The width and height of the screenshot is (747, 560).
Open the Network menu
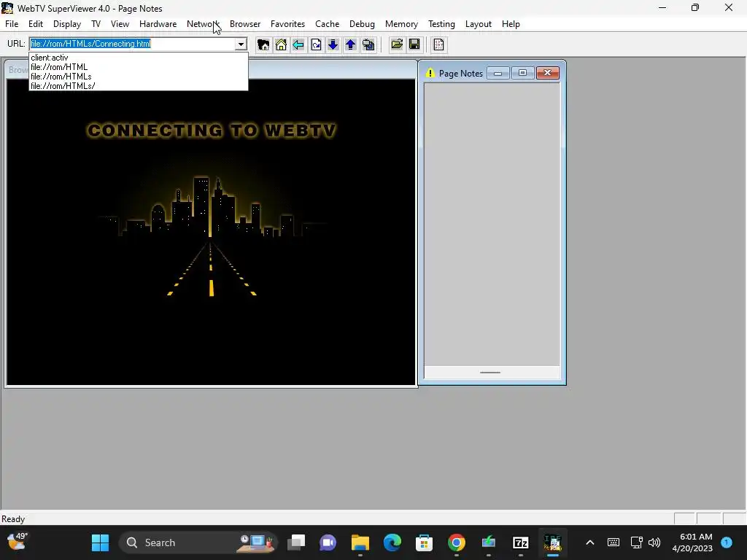203,24
